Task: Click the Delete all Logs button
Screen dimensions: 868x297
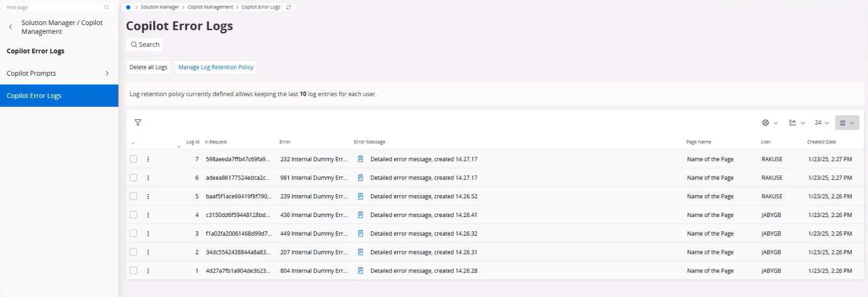Action: [x=148, y=67]
